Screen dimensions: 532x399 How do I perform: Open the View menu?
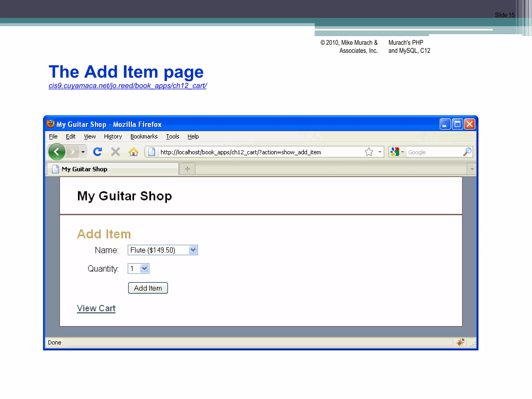coord(90,137)
